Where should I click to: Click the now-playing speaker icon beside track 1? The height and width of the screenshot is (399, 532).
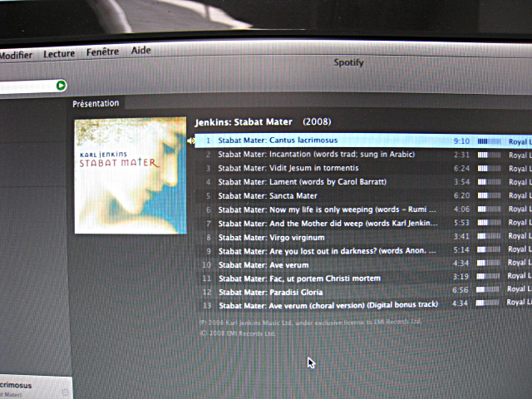(191, 140)
